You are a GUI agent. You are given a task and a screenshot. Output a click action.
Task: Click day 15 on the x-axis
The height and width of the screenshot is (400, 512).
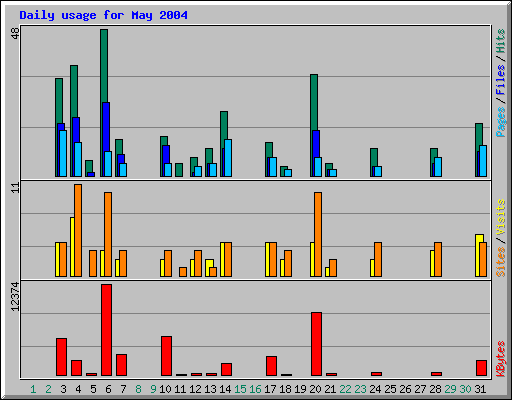pos(240,389)
